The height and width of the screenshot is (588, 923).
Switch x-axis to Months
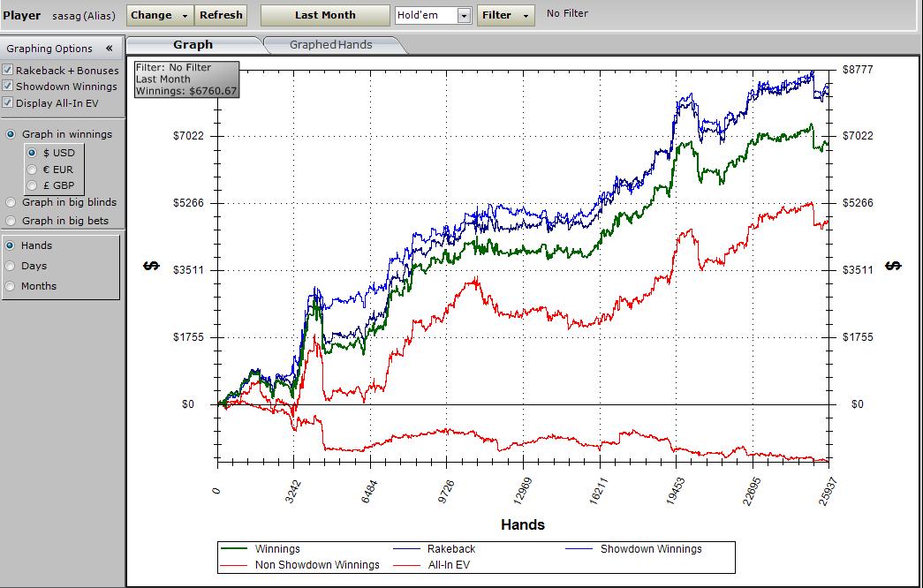coord(11,286)
